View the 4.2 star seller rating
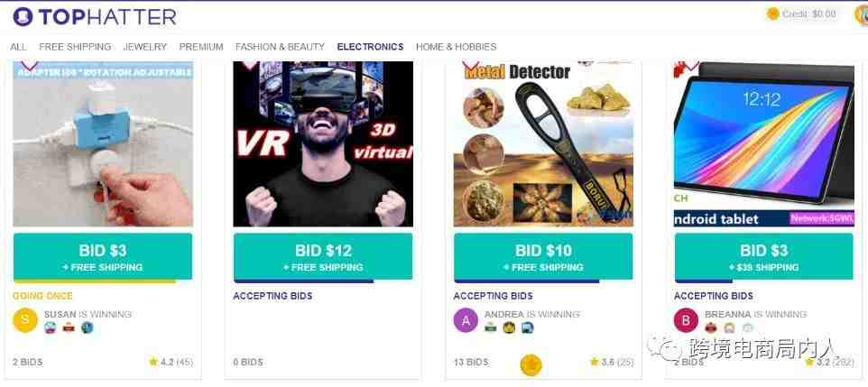The width and height of the screenshot is (868, 387). tap(171, 362)
